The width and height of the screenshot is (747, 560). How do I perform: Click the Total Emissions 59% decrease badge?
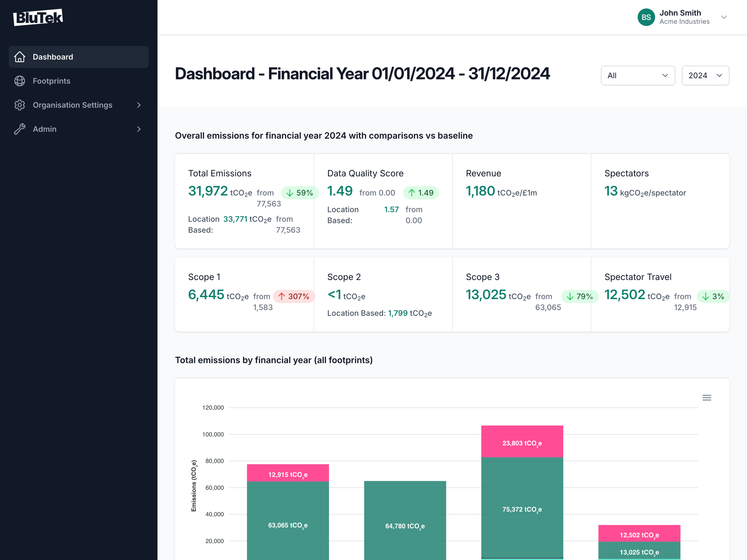pos(299,192)
